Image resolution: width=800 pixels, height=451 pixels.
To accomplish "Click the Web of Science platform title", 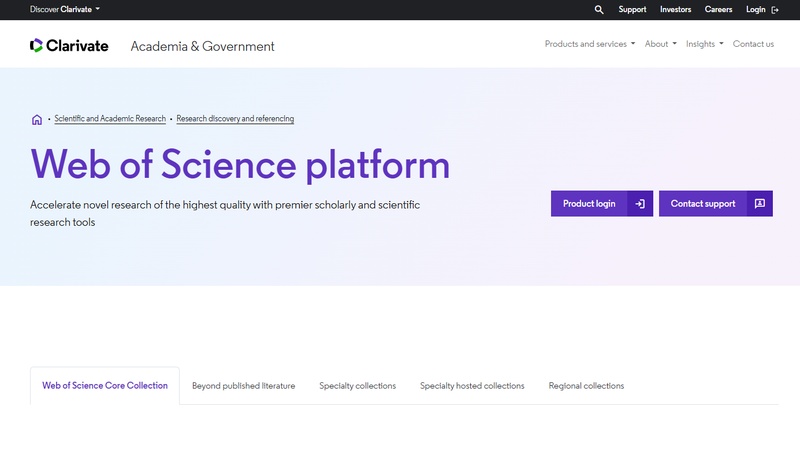I will coord(240,164).
